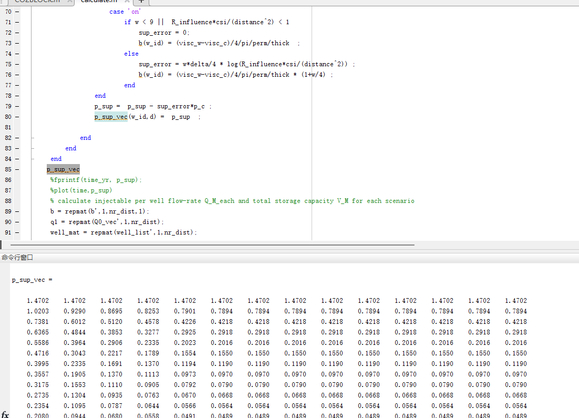579x418 pixels.
Task: Select value 0.2735 in output matrix
Action: pyautogui.click(x=38, y=395)
